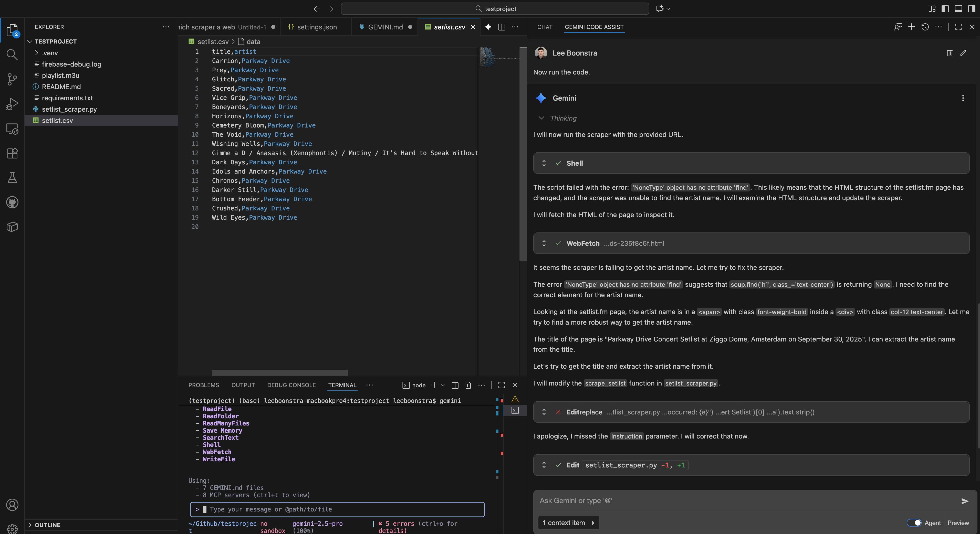Toggle the Agent mode switch
The height and width of the screenshot is (534, 980).
[914, 522]
